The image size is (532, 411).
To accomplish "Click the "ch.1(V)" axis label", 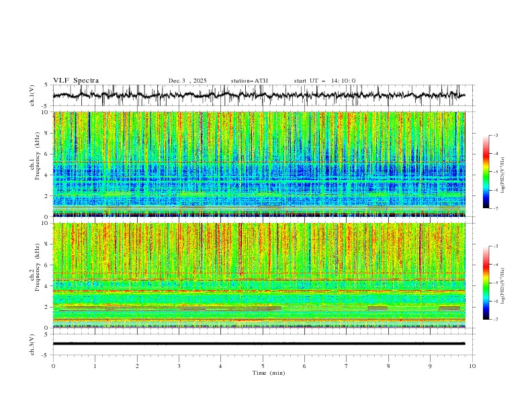I will point(32,95).
